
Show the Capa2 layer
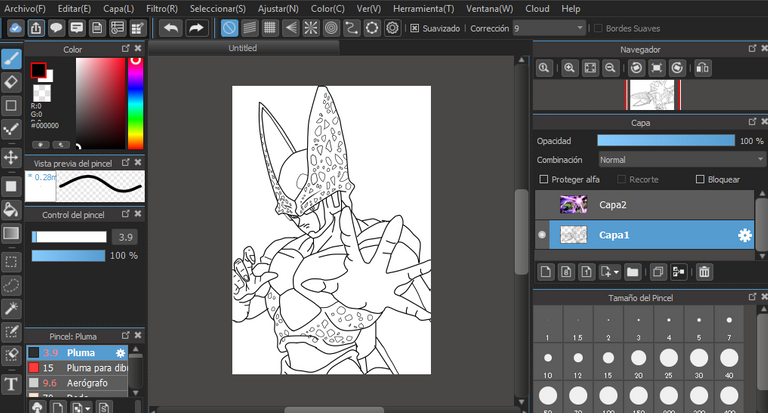click(x=542, y=205)
